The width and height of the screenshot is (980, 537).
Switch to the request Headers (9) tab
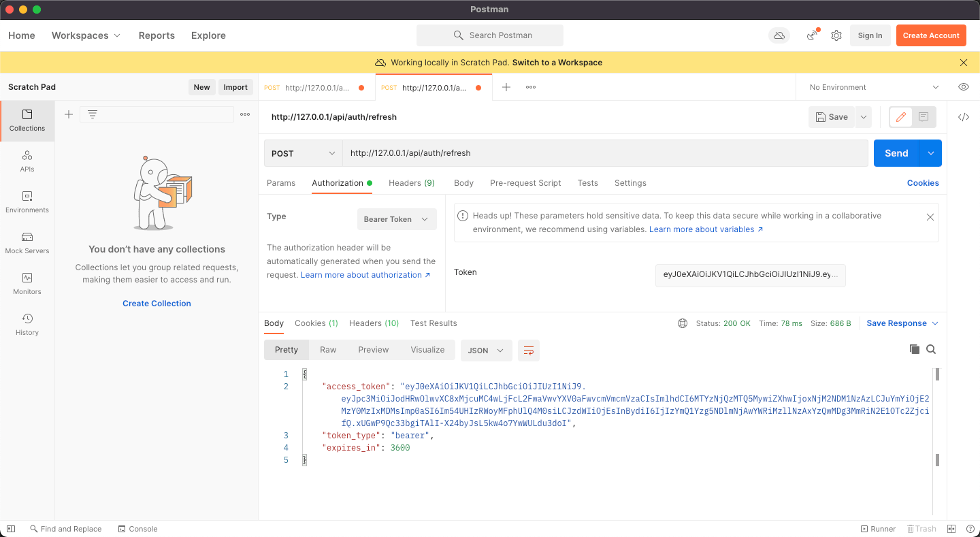tap(412, 183)
